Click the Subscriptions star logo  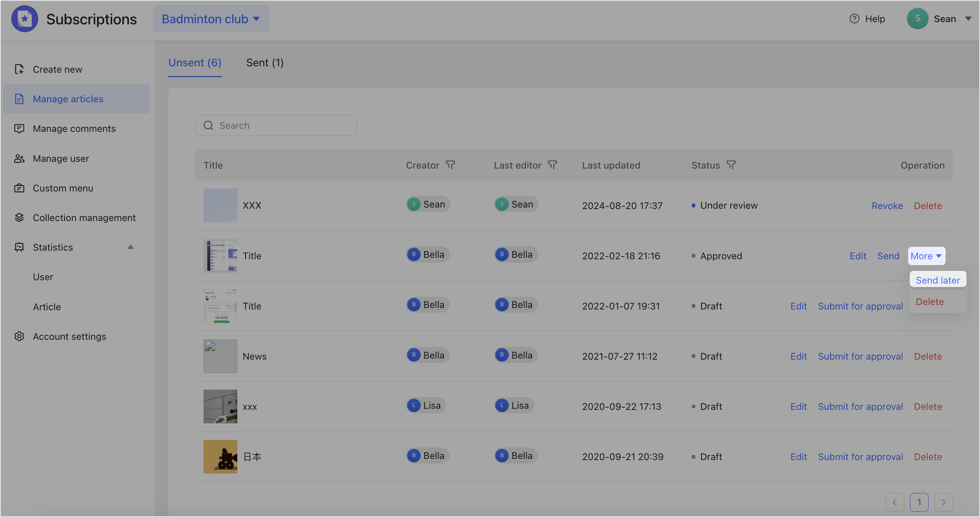pos(25,18)
